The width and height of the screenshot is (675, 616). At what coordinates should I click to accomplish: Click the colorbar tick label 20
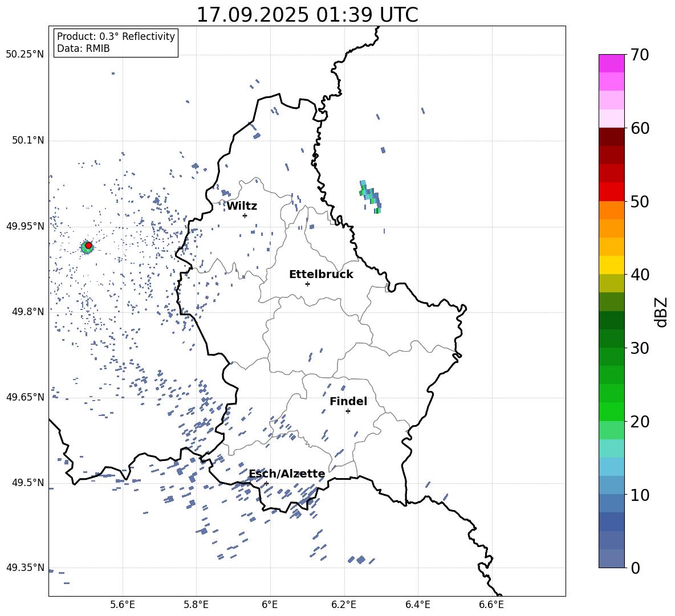coord(640,422)
